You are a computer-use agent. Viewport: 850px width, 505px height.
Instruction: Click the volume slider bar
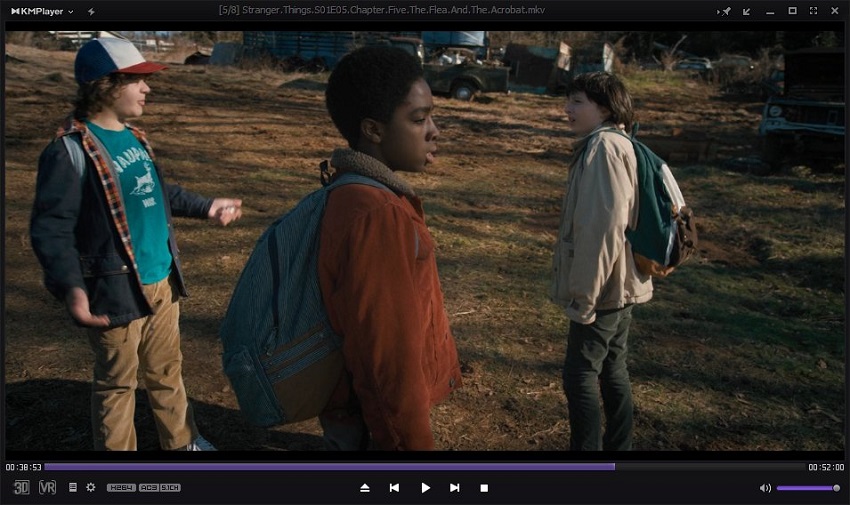coord(806,487)
